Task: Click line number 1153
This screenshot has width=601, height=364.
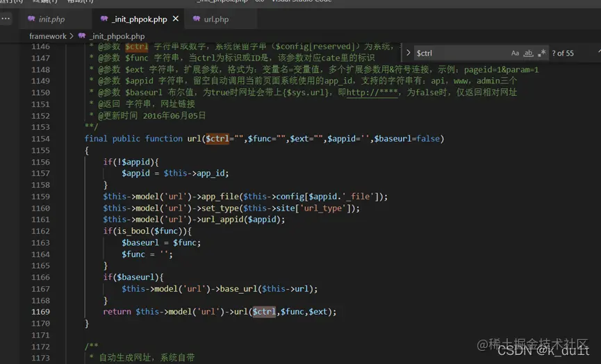Action: pos(40,127)
